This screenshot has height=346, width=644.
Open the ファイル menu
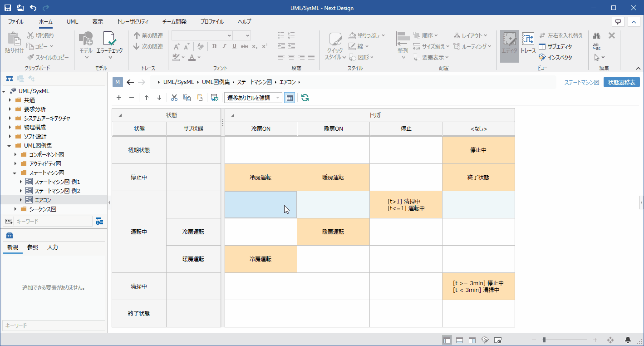(x=16, y=21)
